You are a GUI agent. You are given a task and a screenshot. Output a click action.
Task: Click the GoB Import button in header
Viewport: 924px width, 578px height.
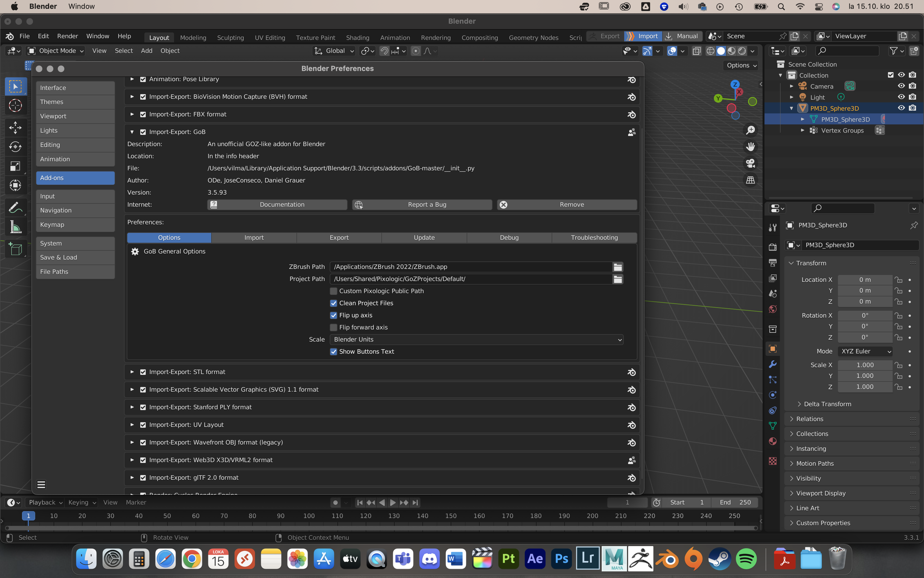[x=643, y=36]
